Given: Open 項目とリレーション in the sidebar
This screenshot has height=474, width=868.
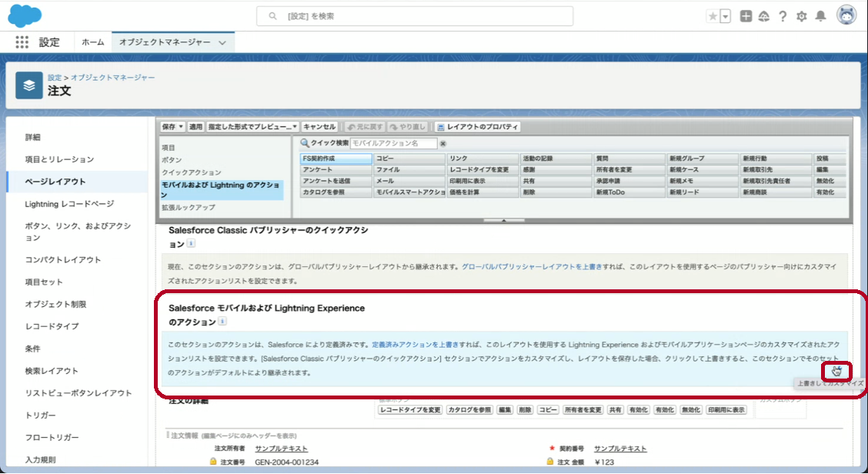Looking at the screenshot, I should click(59, 159).
